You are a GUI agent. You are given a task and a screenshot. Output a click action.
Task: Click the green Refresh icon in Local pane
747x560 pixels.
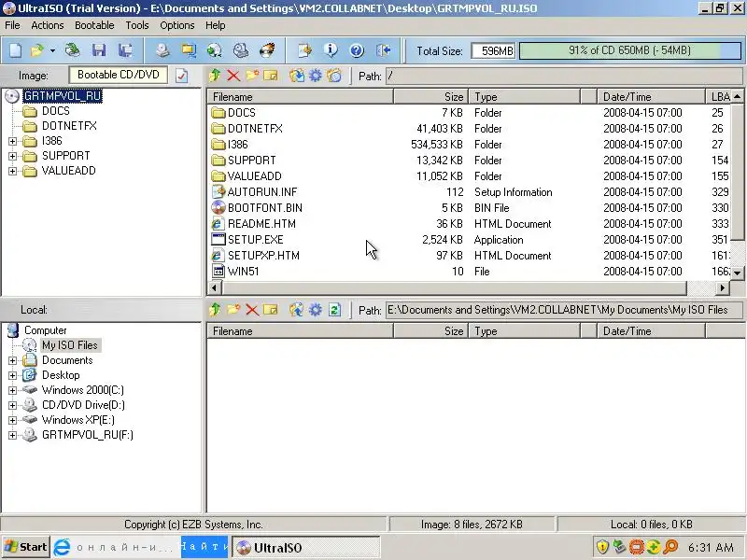(334, 310)
